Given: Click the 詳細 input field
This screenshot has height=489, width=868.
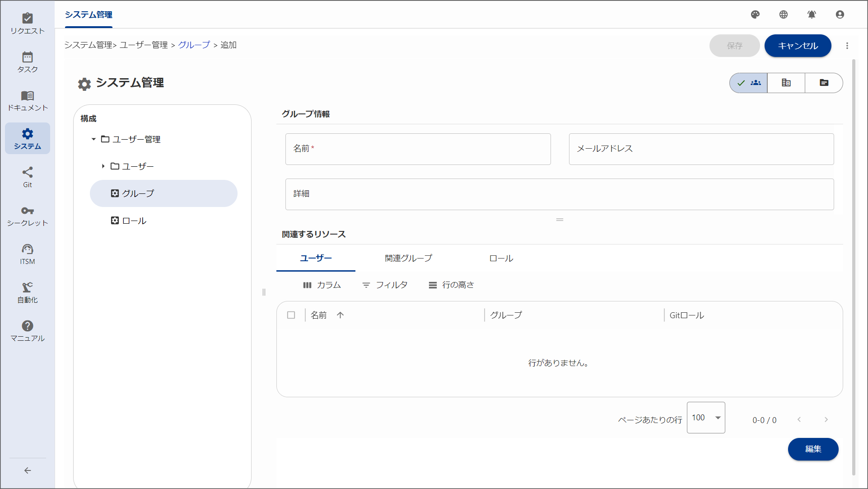Looking at the screenshot, I should (560, 194).
